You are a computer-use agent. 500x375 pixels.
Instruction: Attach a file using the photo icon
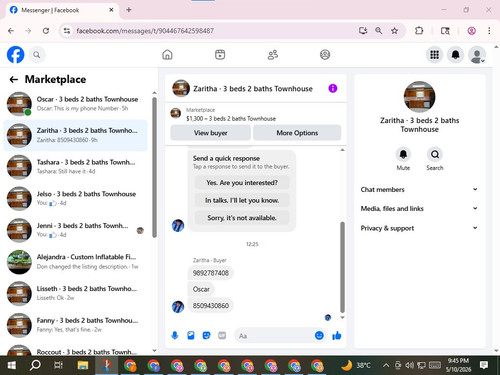(x=191, y=335)
